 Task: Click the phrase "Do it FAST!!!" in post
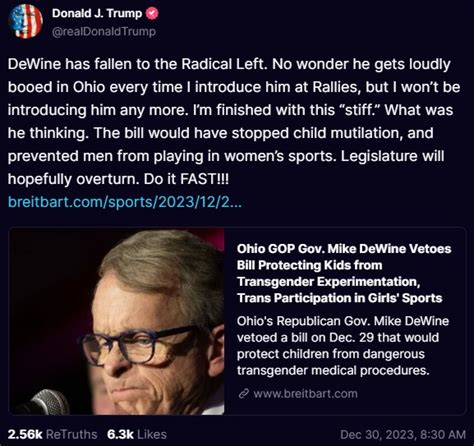point(186,179)
